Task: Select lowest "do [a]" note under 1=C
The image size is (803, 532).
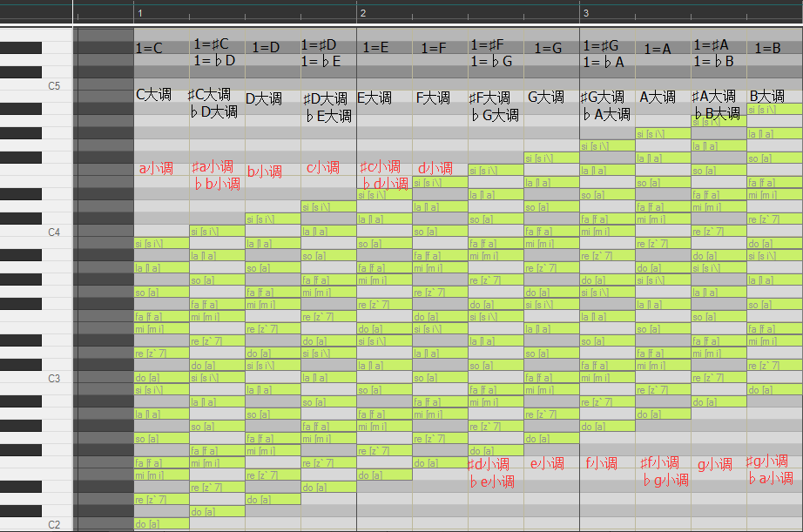Action: click(x=162, y=524)
